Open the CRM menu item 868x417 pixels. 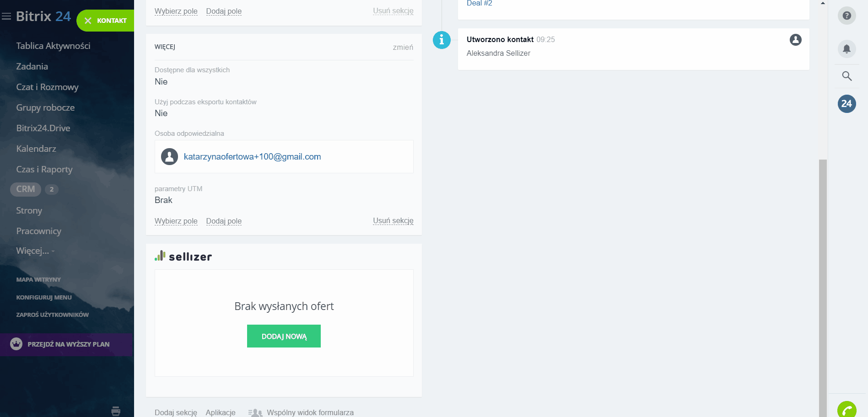click(x=26, y=189)
